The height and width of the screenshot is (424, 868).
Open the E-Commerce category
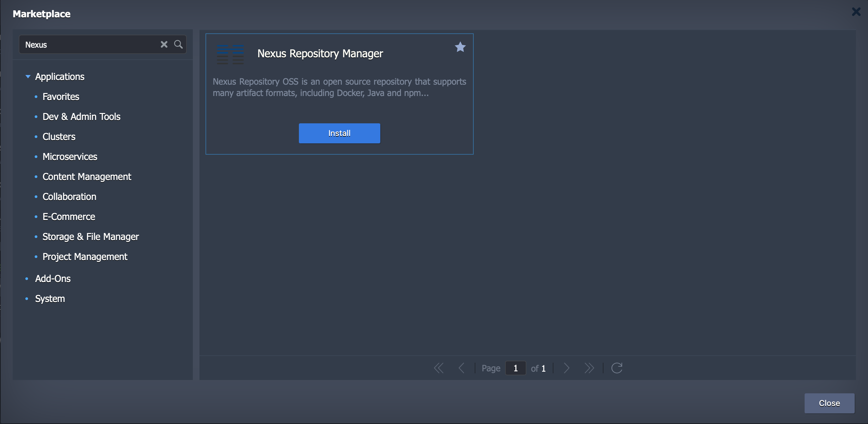[68, 217]
